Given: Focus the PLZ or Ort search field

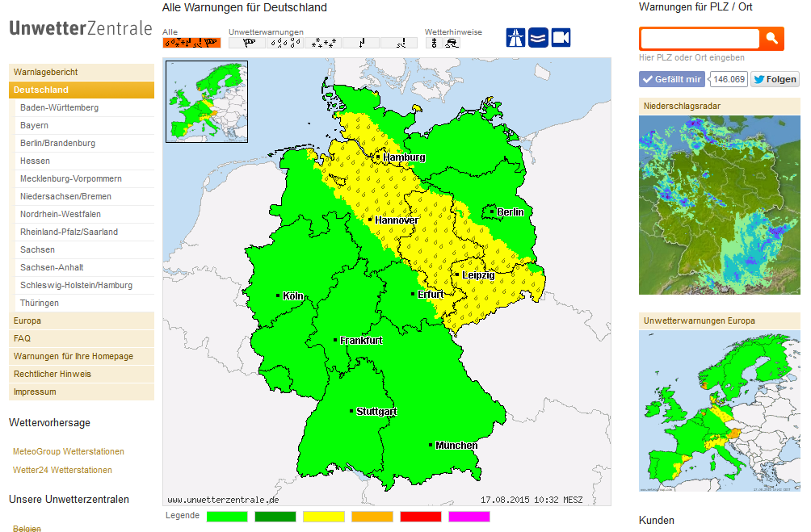Looking at the screenshot, I should (700, 39).
